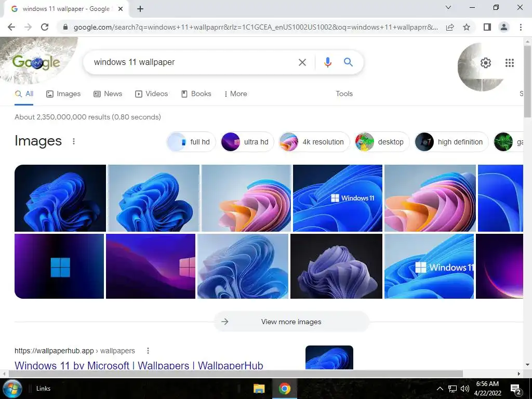Open the notification center icon

click(x=515, y=389)
